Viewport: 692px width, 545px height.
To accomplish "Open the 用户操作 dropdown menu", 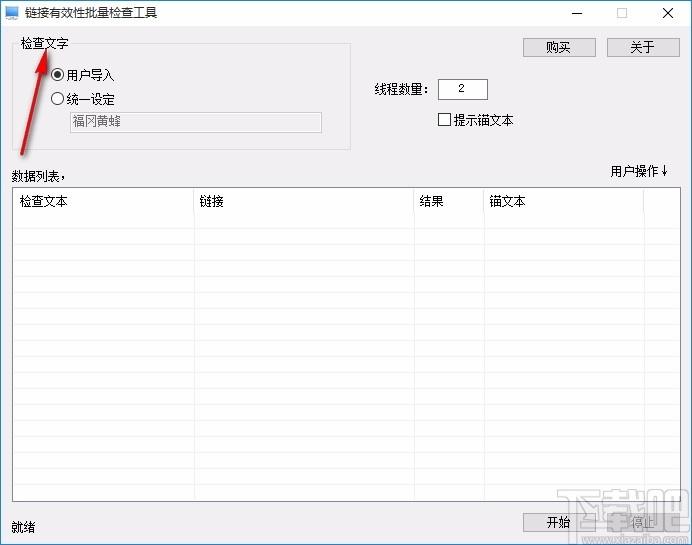I will (x=639, y=171).
